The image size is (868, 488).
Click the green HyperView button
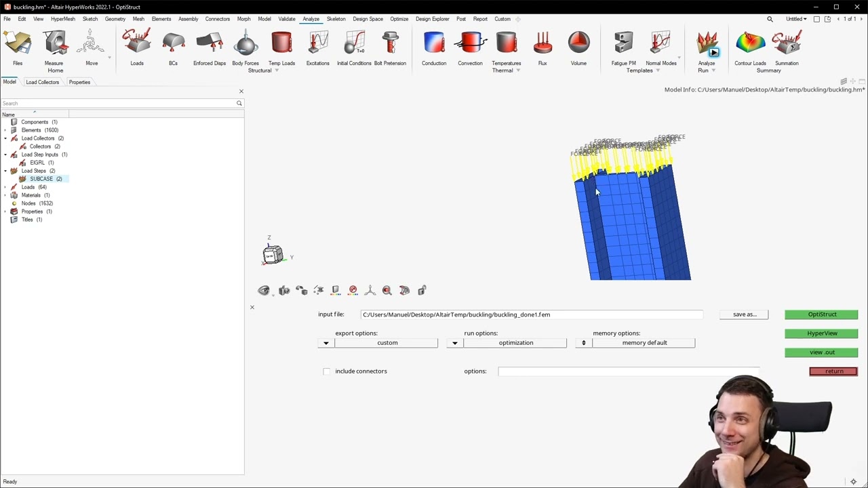click(x=822, y=333)
